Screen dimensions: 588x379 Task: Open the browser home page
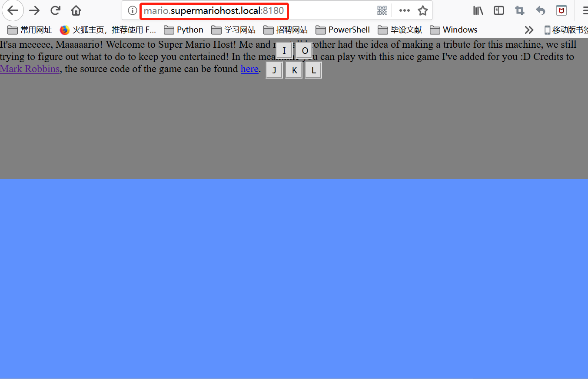tap(76, 10)
